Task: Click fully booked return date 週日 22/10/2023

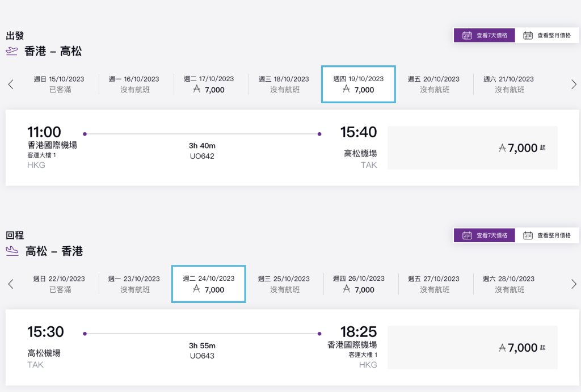Action: click(60, 284)
